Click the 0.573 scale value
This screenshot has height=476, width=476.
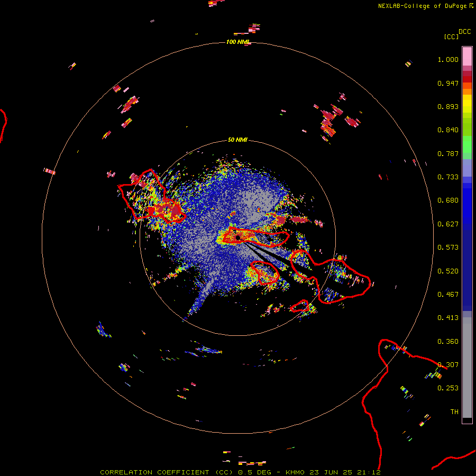(448, 248)
